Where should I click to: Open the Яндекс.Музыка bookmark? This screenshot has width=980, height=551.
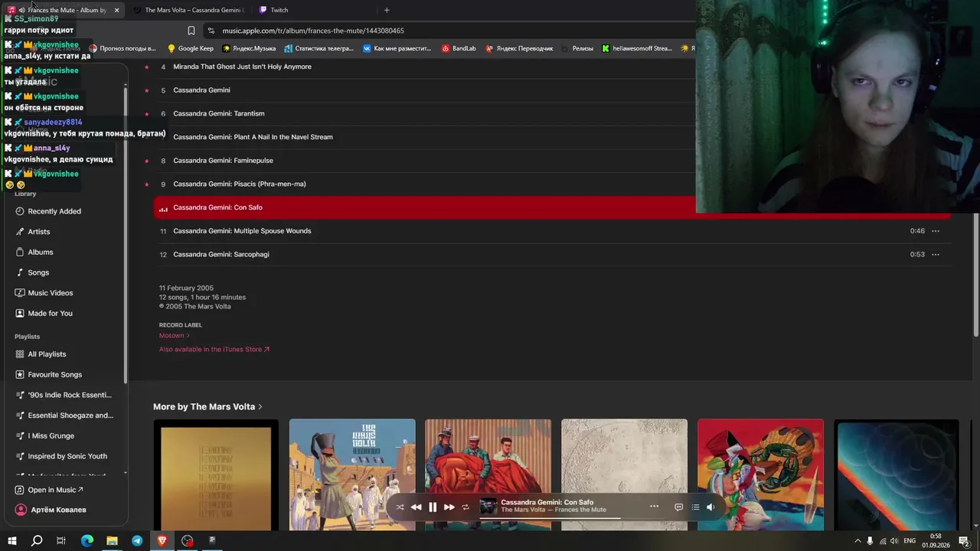coord(249,48)
